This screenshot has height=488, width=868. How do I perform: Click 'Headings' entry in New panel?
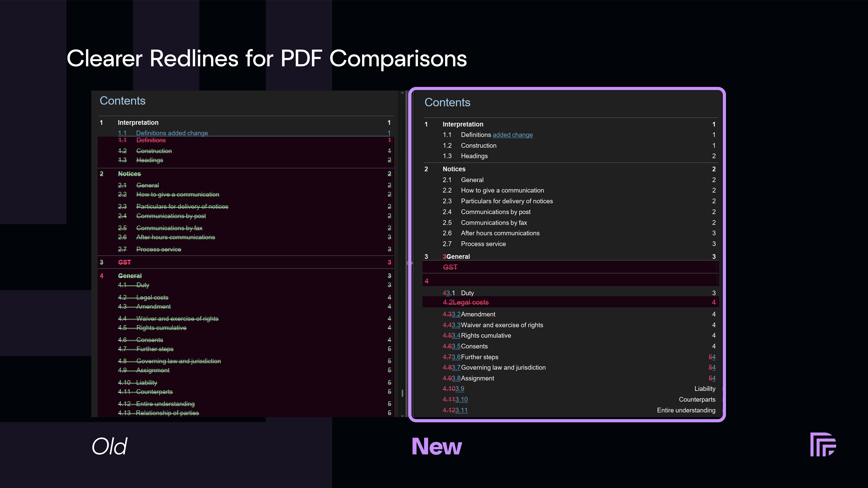point(474,156)
